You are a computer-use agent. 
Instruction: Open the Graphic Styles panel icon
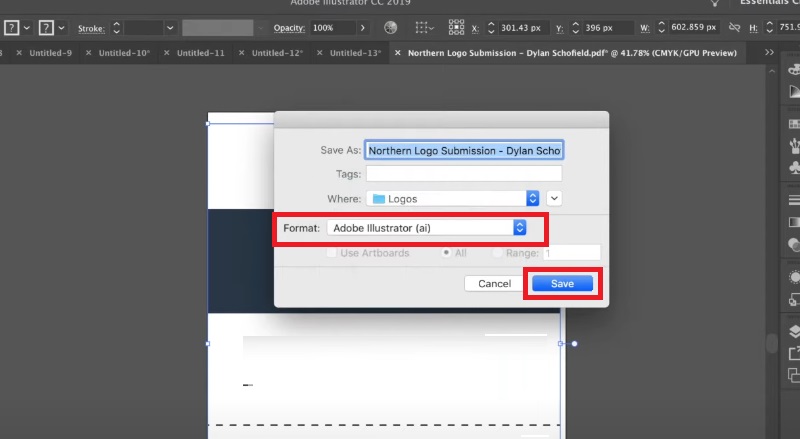[x=794, y=300]
